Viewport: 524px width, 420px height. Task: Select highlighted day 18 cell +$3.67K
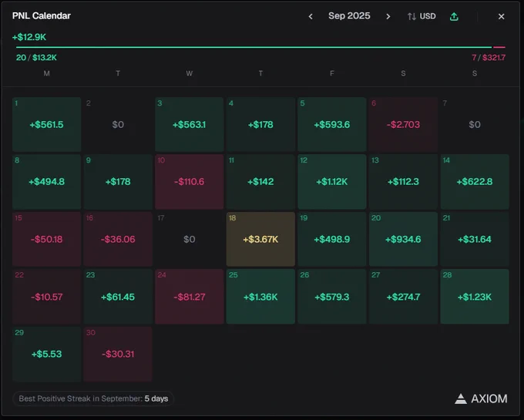coord(260,239)
